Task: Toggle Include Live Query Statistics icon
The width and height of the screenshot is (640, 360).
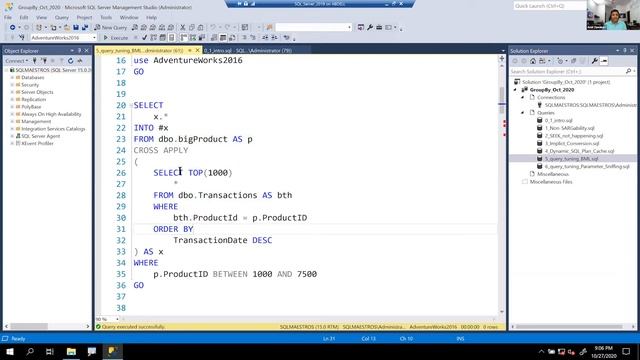Action: click(193, 38)
